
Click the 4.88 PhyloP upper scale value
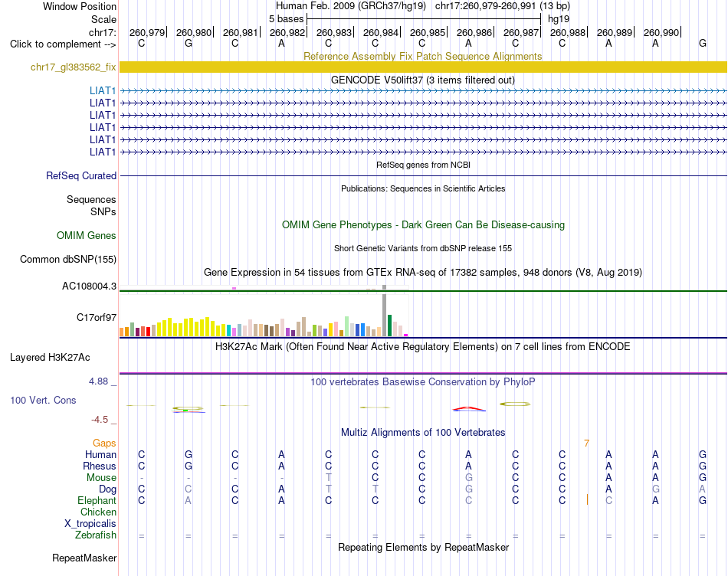tap(98, 381)
